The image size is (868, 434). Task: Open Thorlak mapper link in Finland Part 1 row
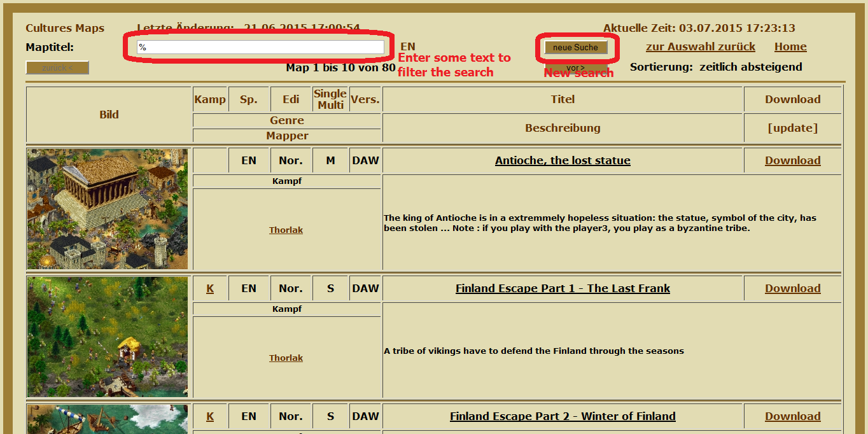286,358
